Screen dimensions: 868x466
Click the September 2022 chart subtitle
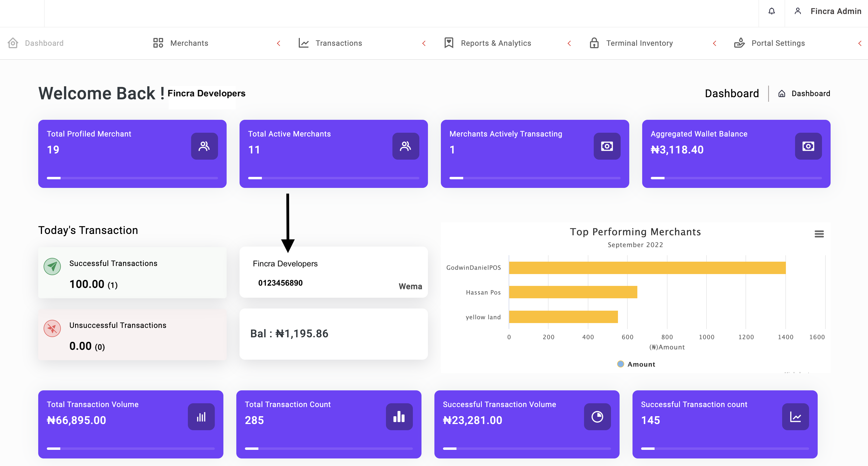point(635,245)
